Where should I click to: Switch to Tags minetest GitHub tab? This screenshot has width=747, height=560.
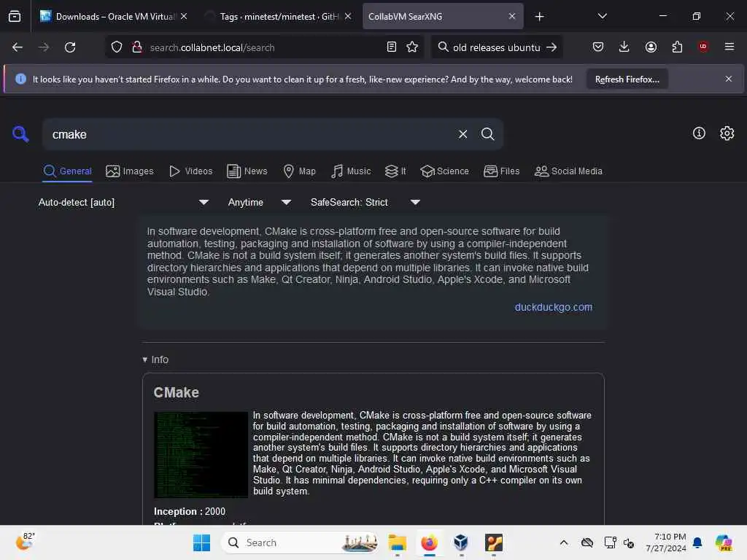279,17
